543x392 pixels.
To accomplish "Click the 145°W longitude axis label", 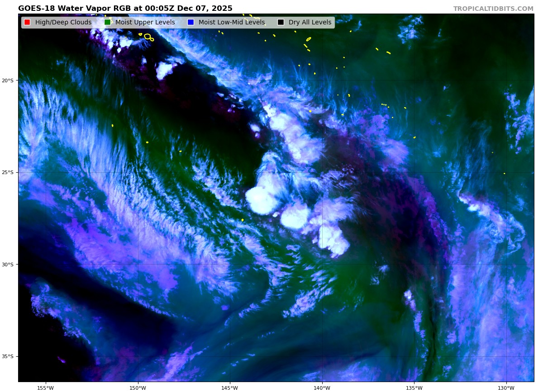I will [x=230, y=387].
